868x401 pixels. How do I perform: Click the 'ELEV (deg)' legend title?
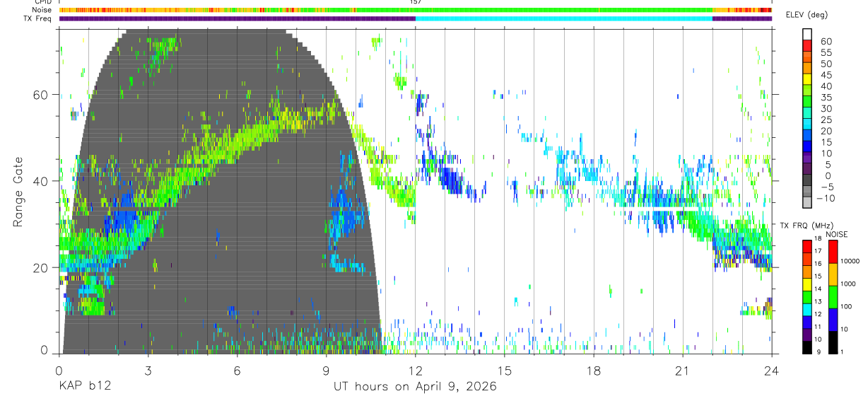coord(807,15)
